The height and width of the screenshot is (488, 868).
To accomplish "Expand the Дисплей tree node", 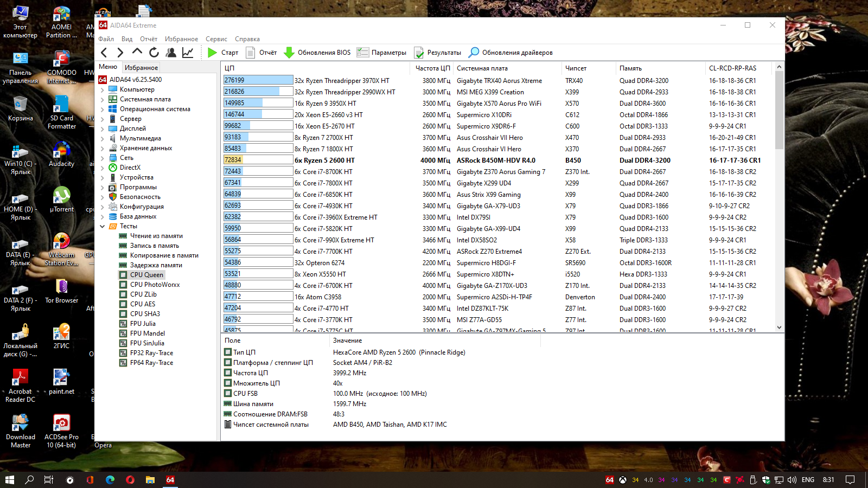I will pyautogui.click(x=103, y=129).
